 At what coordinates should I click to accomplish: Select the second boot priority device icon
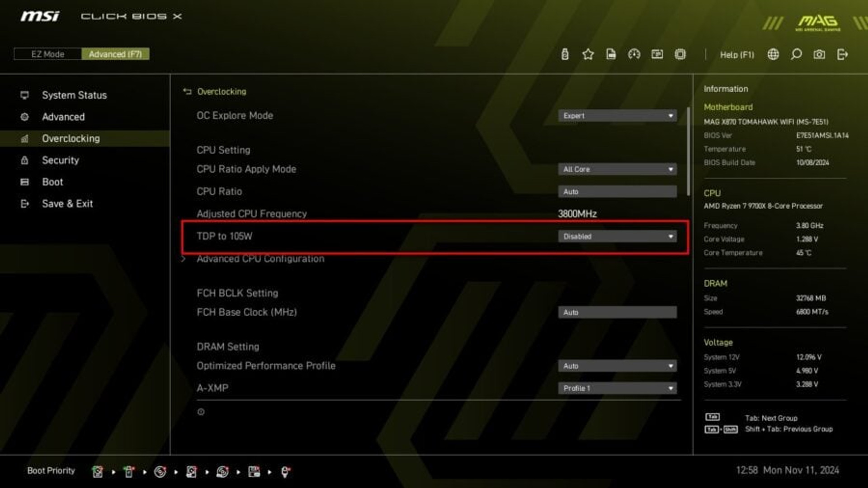129,472
